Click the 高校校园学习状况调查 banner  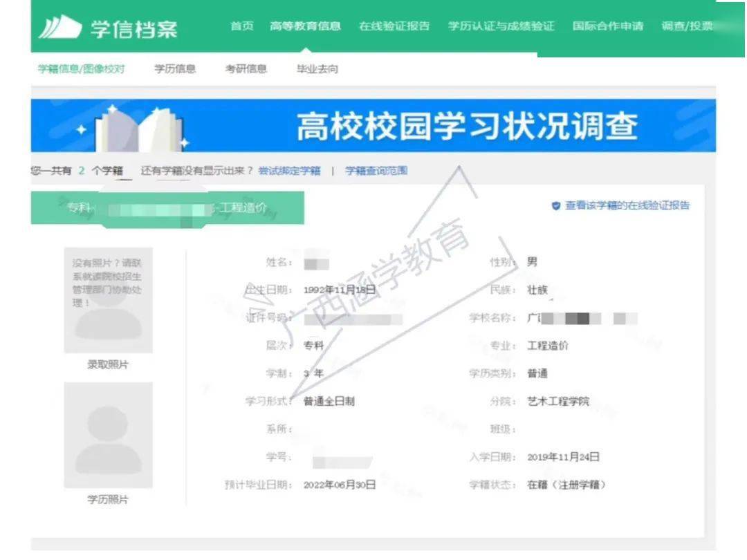[x=467, y=127]
